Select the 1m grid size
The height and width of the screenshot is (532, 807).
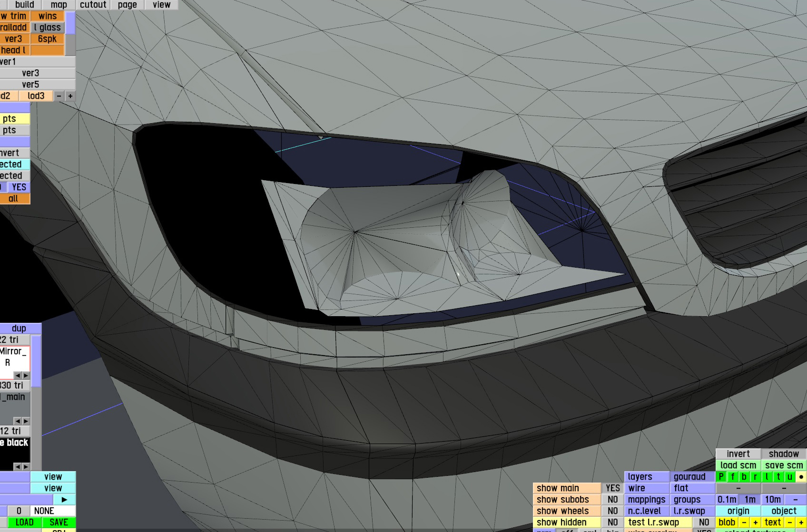[750, 500]
